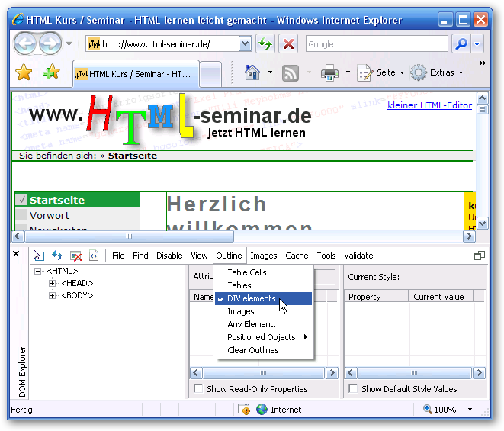Click the red Stop loading icon
Screen dimensions: 504x431
[x=288, y=43]
